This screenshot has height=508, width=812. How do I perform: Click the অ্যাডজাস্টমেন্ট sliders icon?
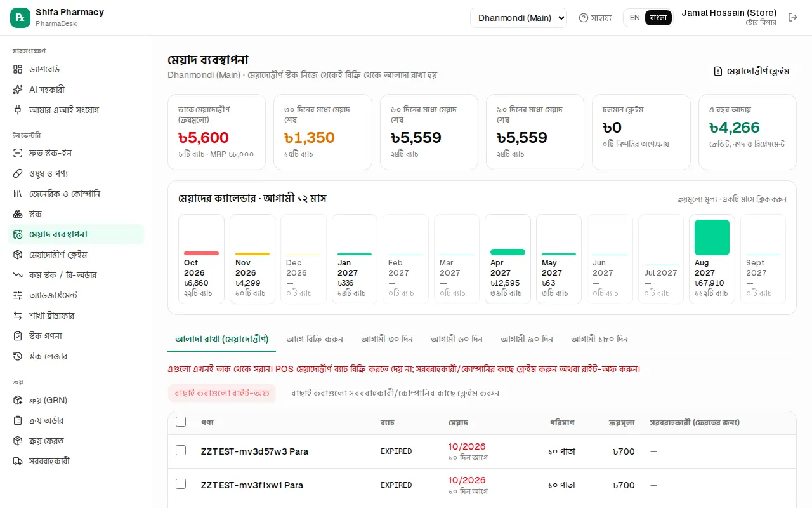(x=18, y=295)
